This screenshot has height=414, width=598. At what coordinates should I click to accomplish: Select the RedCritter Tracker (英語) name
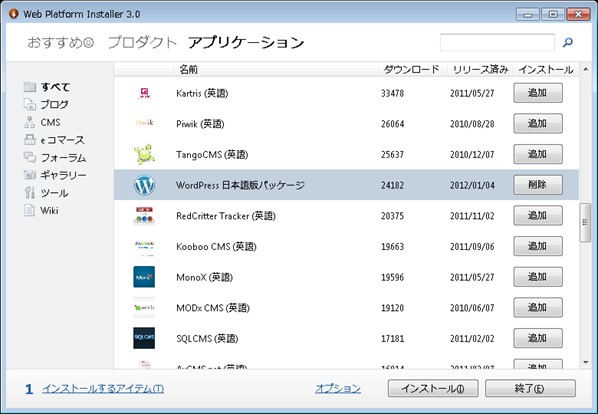coord(226,216)
